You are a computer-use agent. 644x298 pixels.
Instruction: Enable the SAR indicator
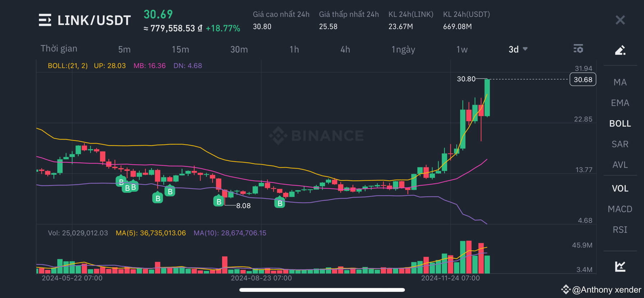[x=620, y=144]
